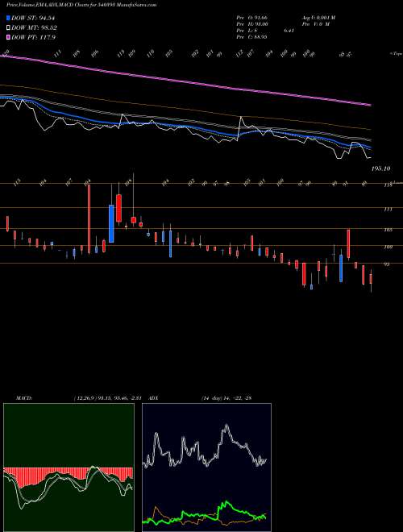Click the white DOW MT legend swatch
403x532 pixels.
point(9,28)
